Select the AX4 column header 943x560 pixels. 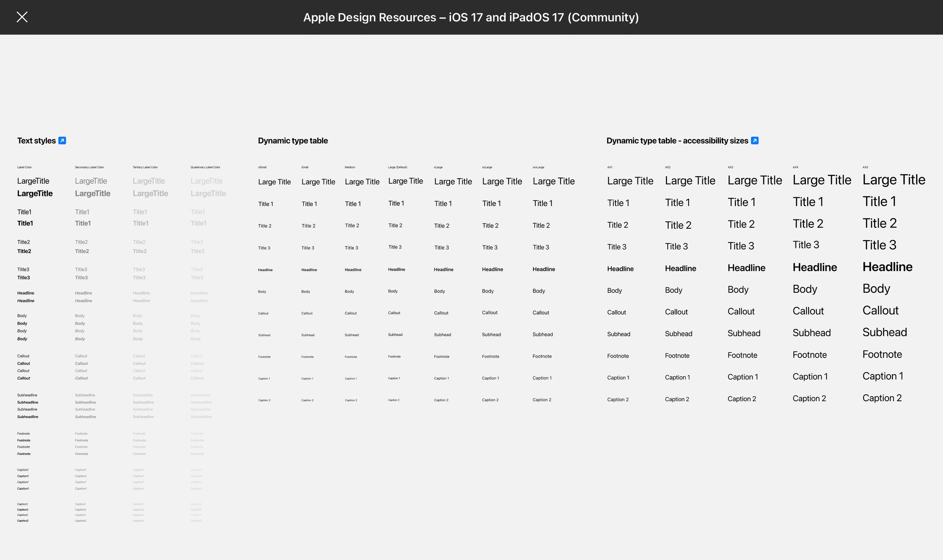[795, 167]
